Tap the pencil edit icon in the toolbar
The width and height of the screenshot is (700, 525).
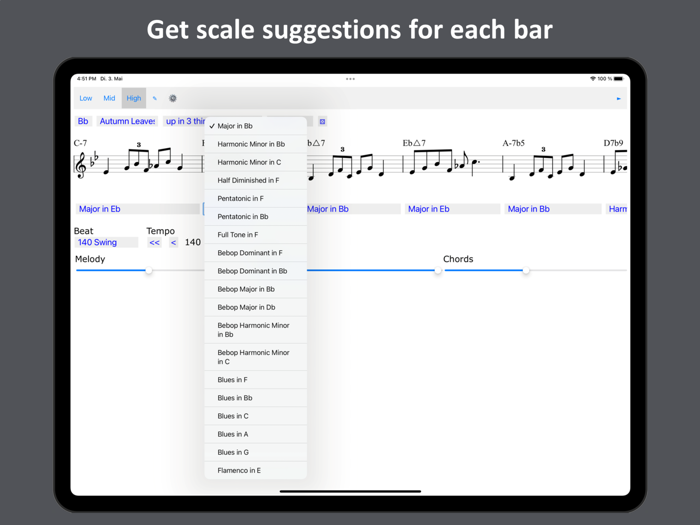coord(154,98)
